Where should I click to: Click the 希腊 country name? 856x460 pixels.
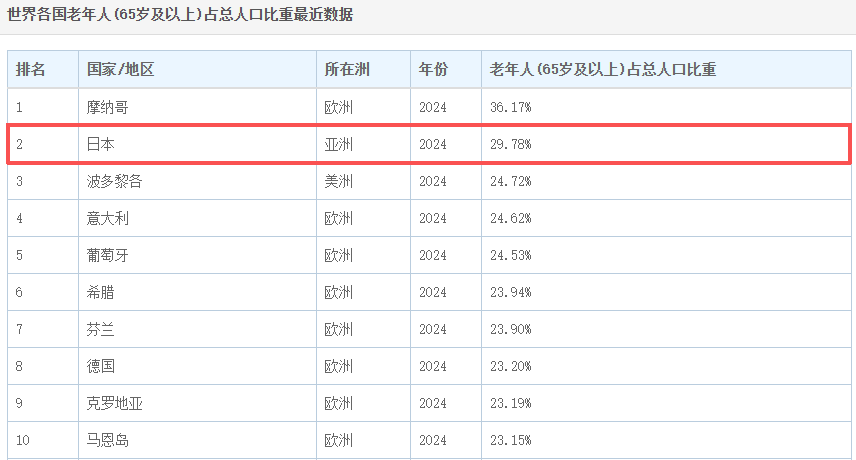[101, 292]
